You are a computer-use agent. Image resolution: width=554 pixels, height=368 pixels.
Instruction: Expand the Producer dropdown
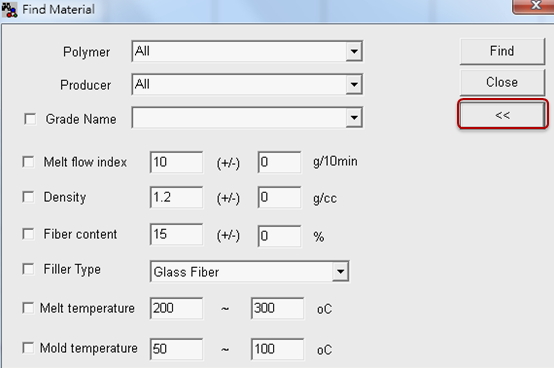point(354,84)
